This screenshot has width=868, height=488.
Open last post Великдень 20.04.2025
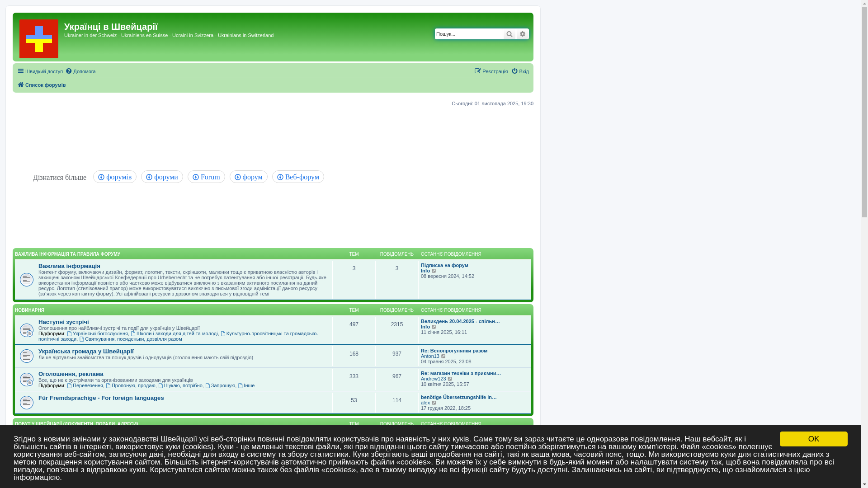pyautogui.click(x=460, y=321)
